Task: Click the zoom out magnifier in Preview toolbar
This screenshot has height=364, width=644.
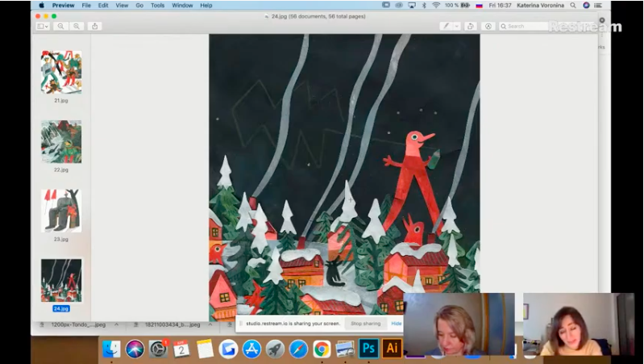Action: click(61, 26)
